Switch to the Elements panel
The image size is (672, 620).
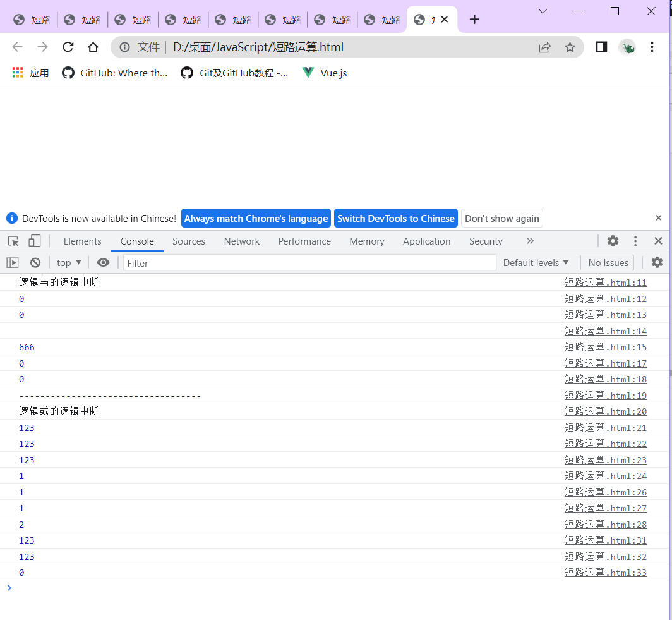pyautogui.click(x=82, y=241)
